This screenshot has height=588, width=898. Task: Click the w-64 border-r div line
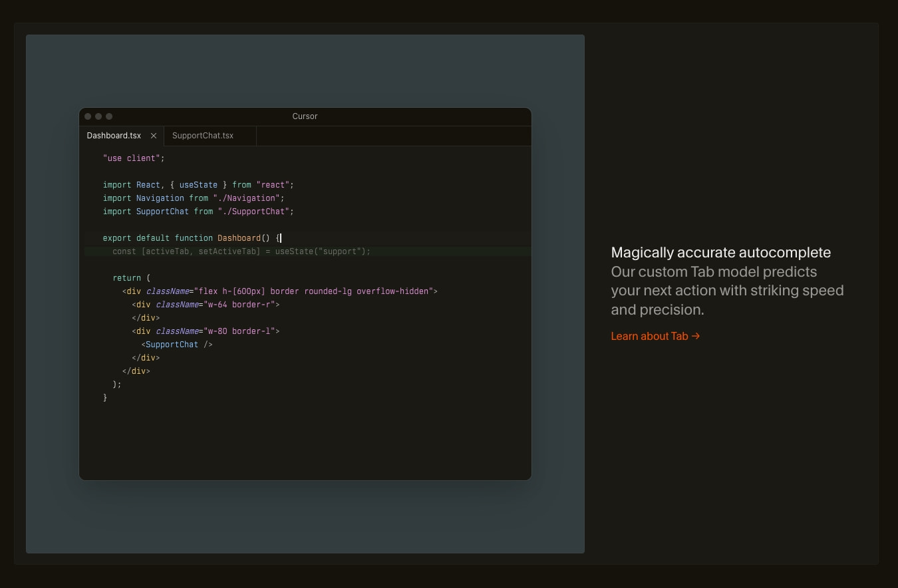[206, 305]
